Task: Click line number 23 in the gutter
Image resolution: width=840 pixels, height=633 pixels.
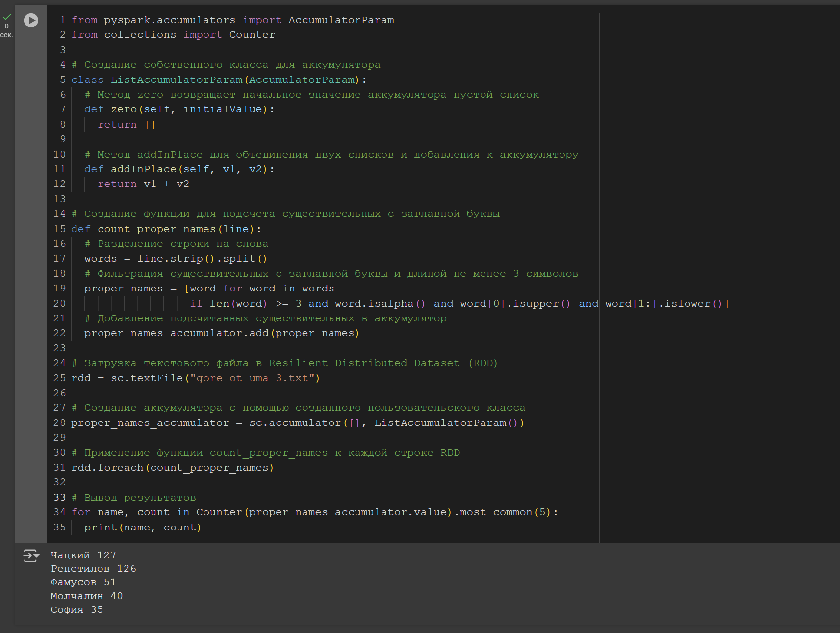Action: click(x=59, y=348)
